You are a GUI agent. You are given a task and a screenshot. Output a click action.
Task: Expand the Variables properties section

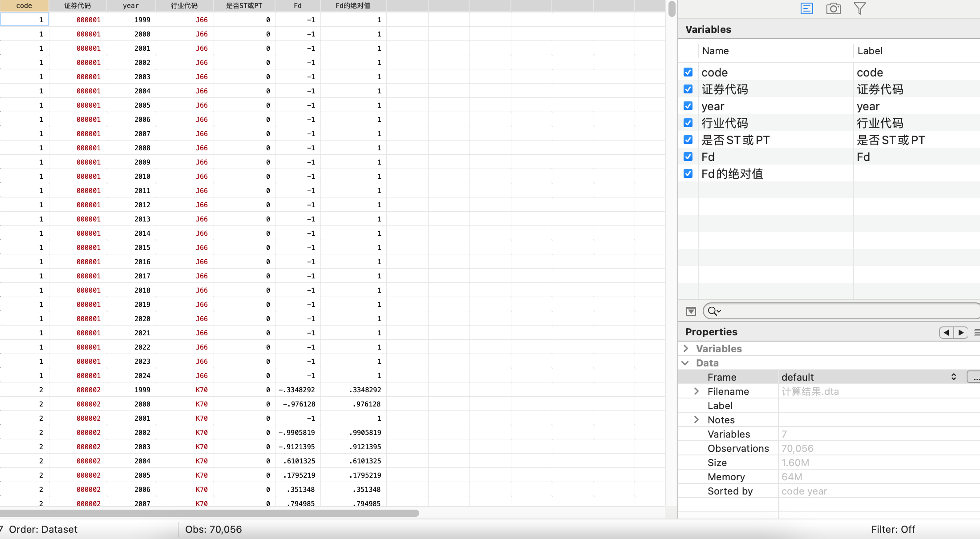point(686,349)
